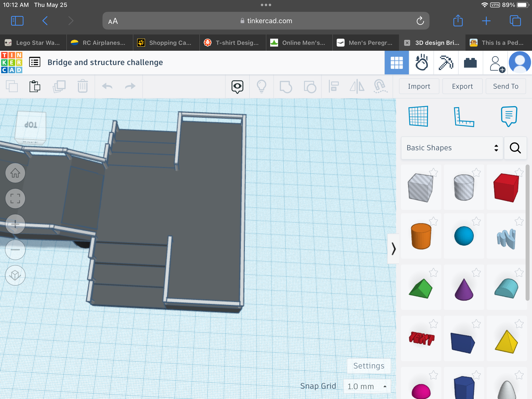
Task: Select the Ruler tool
Action: tap(464, 117)
